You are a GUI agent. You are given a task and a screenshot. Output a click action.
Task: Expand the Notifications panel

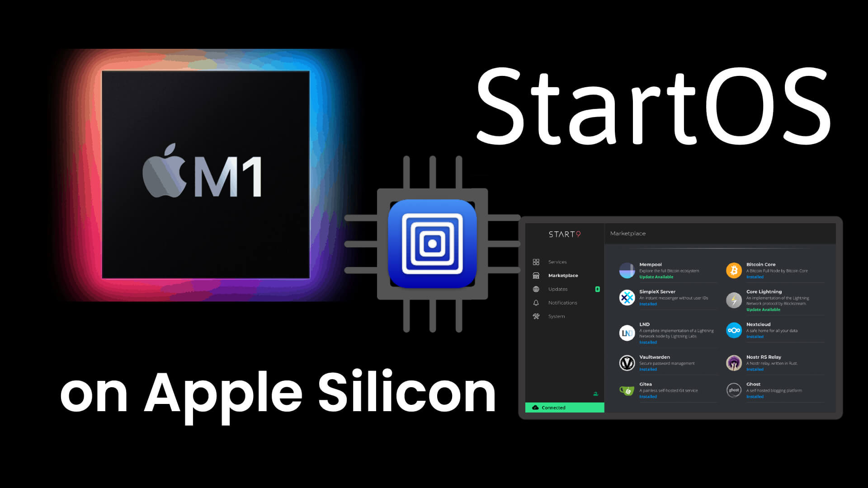(x=562, y=302)
